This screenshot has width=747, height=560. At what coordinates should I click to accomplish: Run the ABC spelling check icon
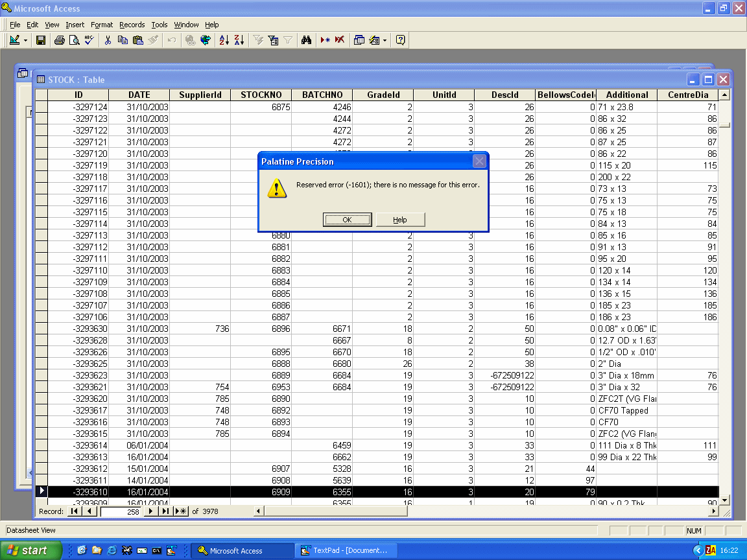tap(89, 40)
